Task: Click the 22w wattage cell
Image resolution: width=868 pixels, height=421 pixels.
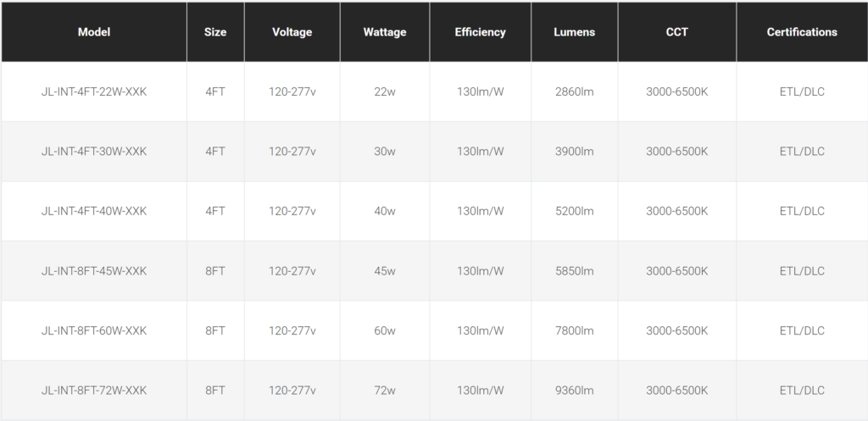Action: tap(385, 91)
